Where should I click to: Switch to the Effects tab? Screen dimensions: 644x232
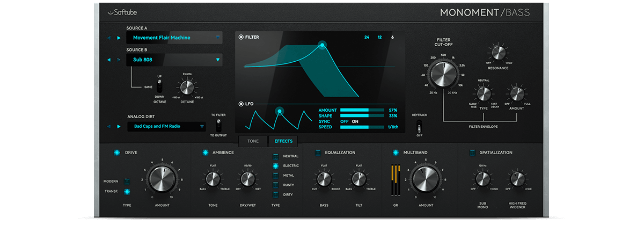point(283,141)
